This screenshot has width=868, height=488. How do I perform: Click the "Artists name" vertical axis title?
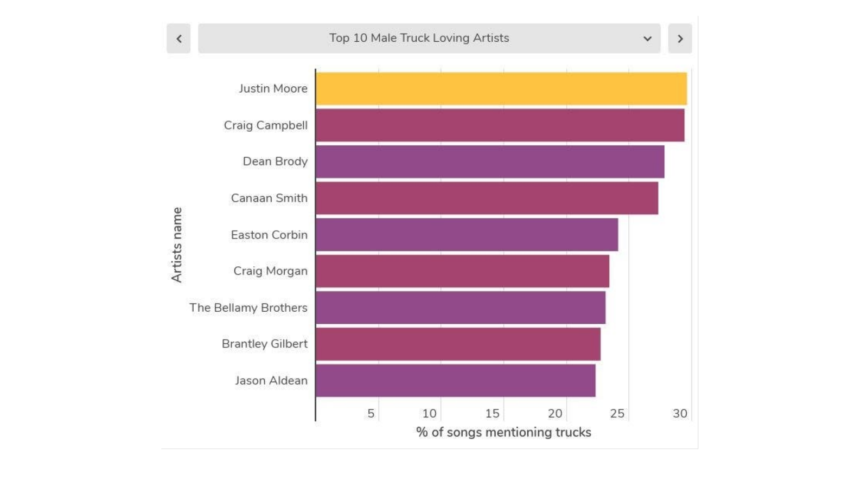(177, 245)
